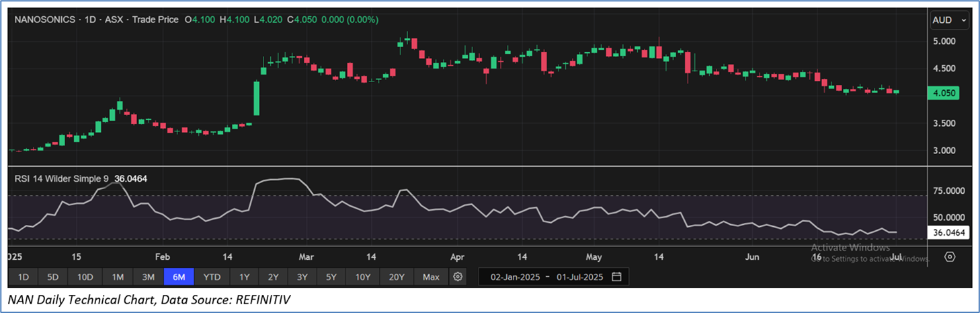Open chart settings hexagon icon at bottom right
The height and width of the screenshot is (313, 980).
[950, 256]
